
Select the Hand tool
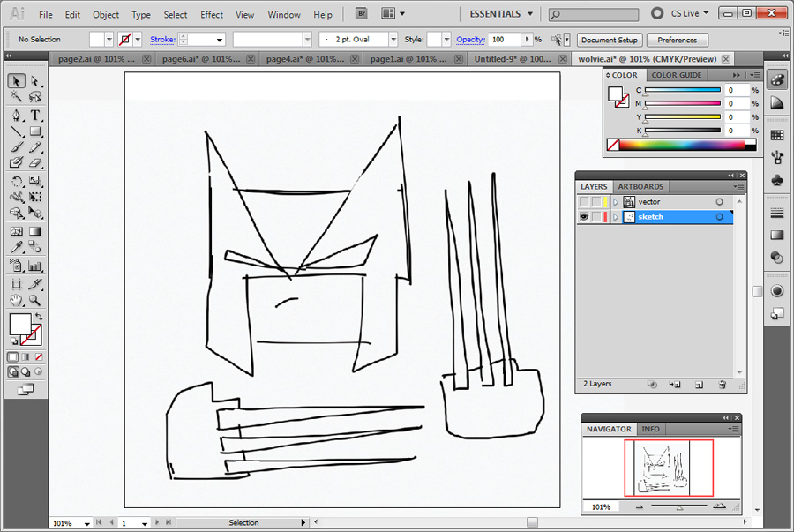click(x=16, y=300)
